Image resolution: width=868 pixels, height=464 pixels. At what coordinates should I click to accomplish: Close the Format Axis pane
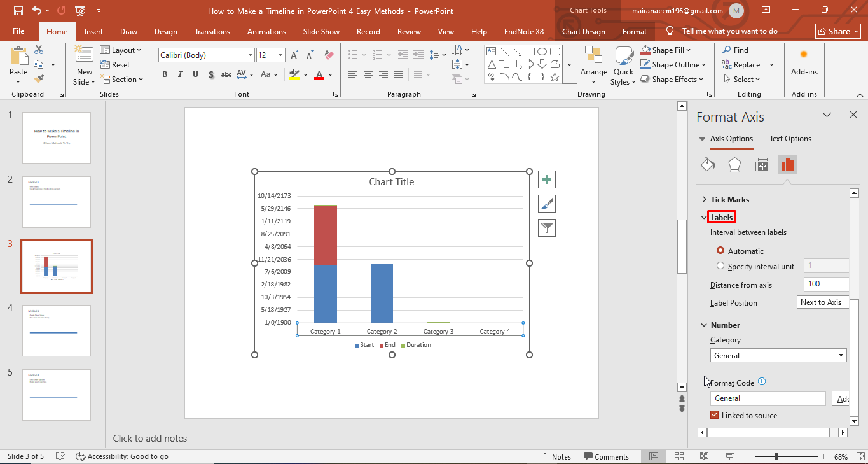pyautogui.click(x=853, y=115)
